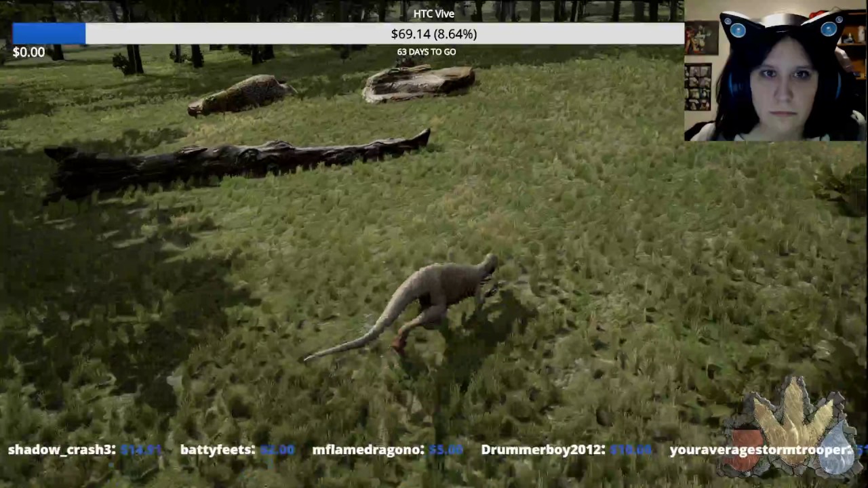
Task: Click the long fallen log
Action: (237, 163)
